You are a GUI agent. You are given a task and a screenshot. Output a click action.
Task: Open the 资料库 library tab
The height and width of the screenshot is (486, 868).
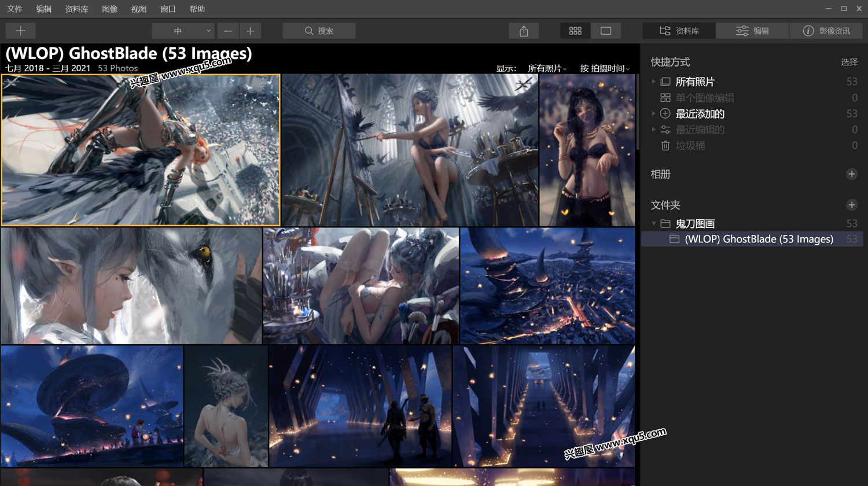click(679, 31)
